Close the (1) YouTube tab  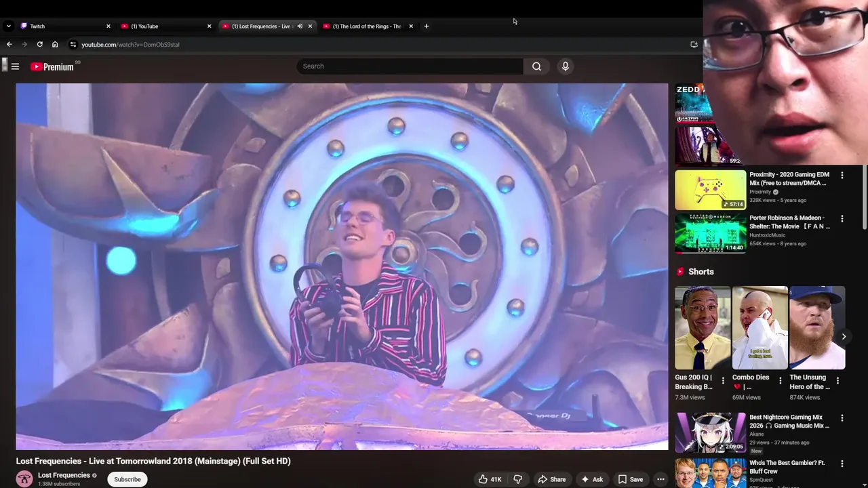[x=209, y=26]
